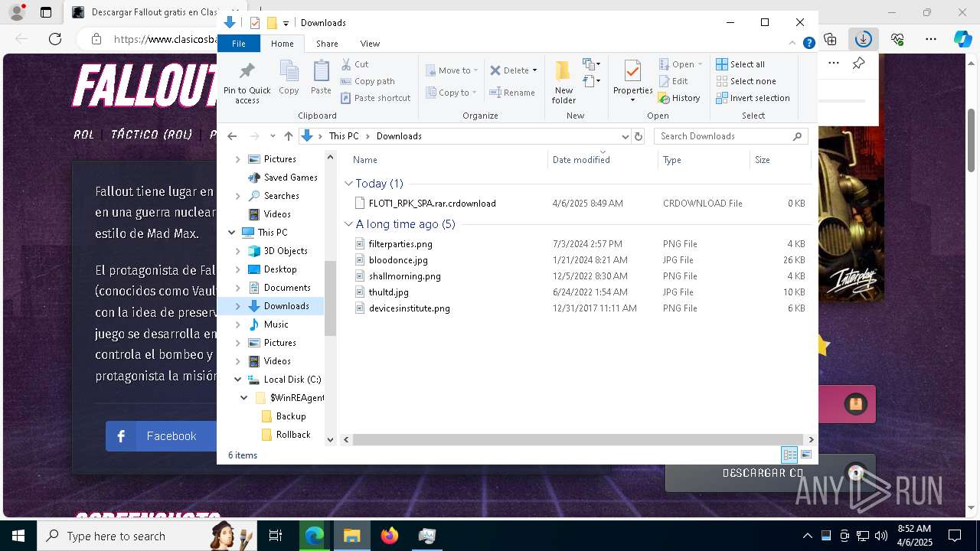Expand 3D Objects tree node
This screenshot has height=551, width=980.
tap(237, 251)
